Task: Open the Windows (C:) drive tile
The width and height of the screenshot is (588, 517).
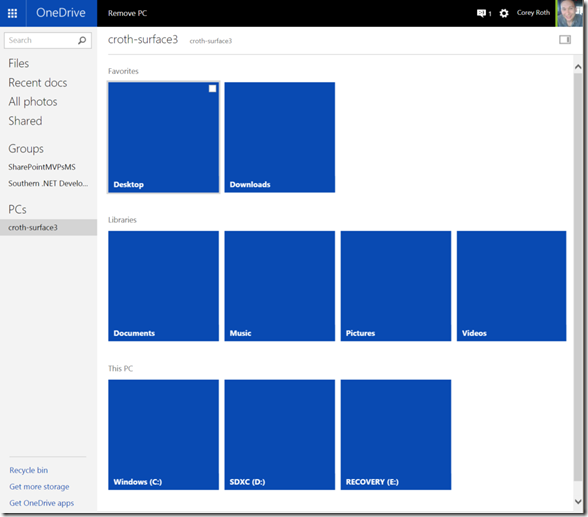Action: [x=164, y=435]
